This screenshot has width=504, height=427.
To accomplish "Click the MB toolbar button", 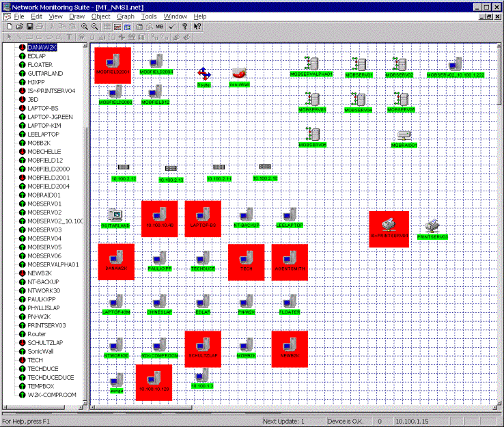I will click(x=160, y=26).
